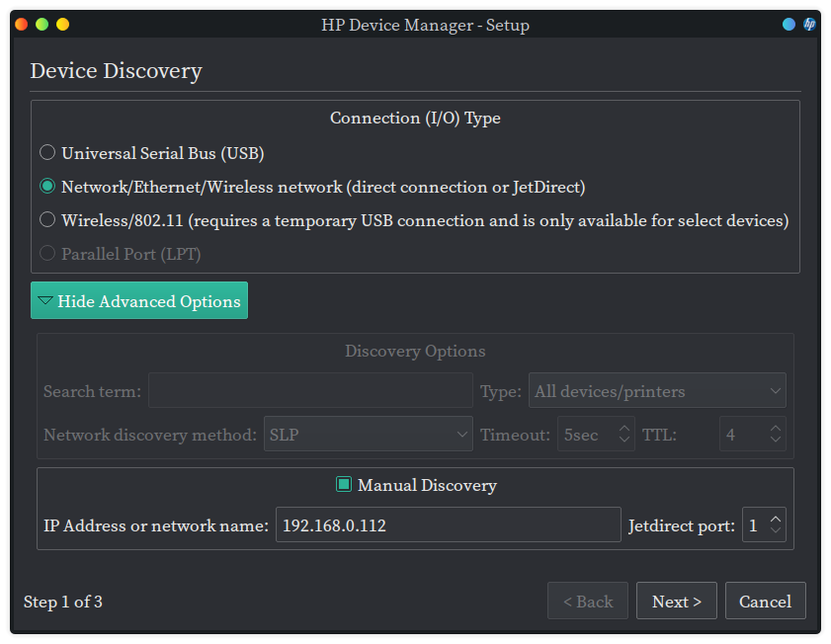831x644 pixels.
Task: Increase the Jetdirect port value
Action: click(776, 519)
